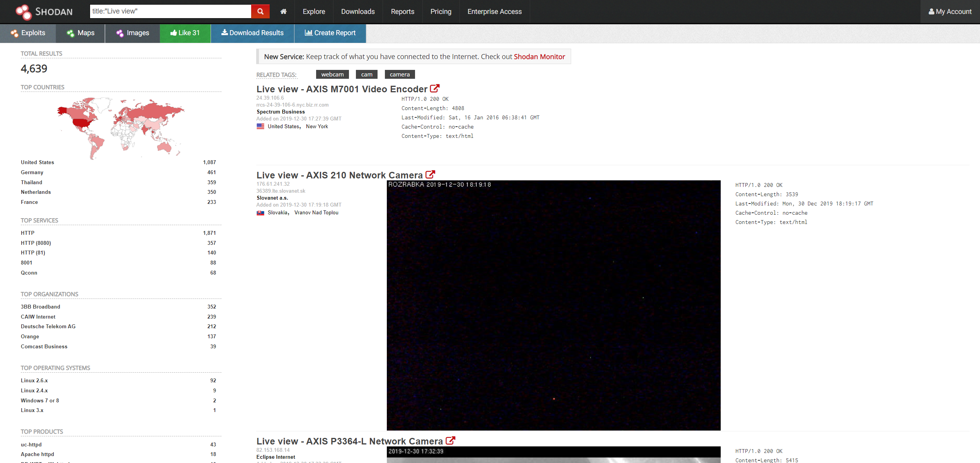
Task: Filter operating systems by Linux 2.4.x
Action: point(34,390)
